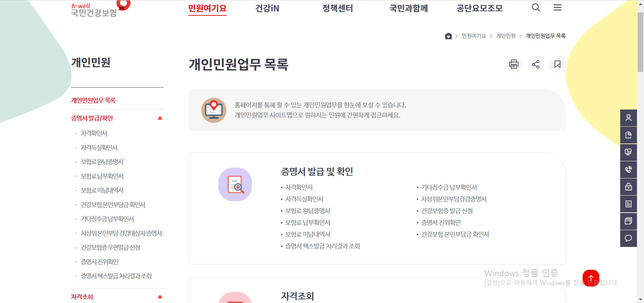The image size is (644, 303).
Task: Click the home icon in the breadcrumb trail
Action: 448,36
